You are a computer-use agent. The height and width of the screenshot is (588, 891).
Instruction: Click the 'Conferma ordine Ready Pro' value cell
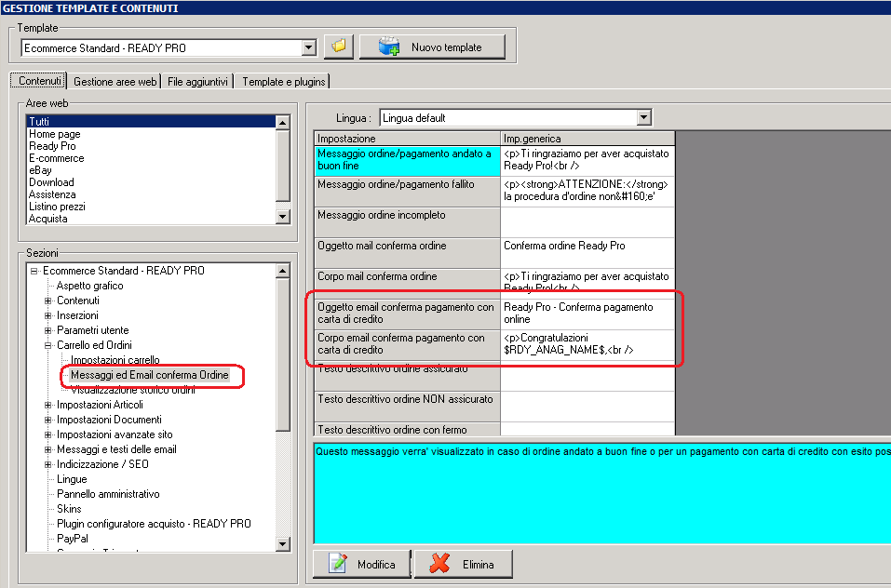(587, 252)
